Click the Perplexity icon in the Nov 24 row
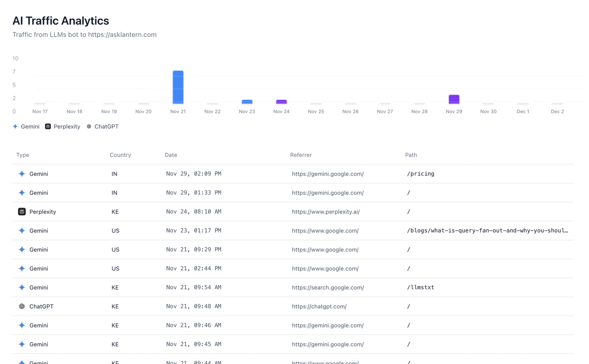This screenshot has width=589, height=364. coord(22,212)
